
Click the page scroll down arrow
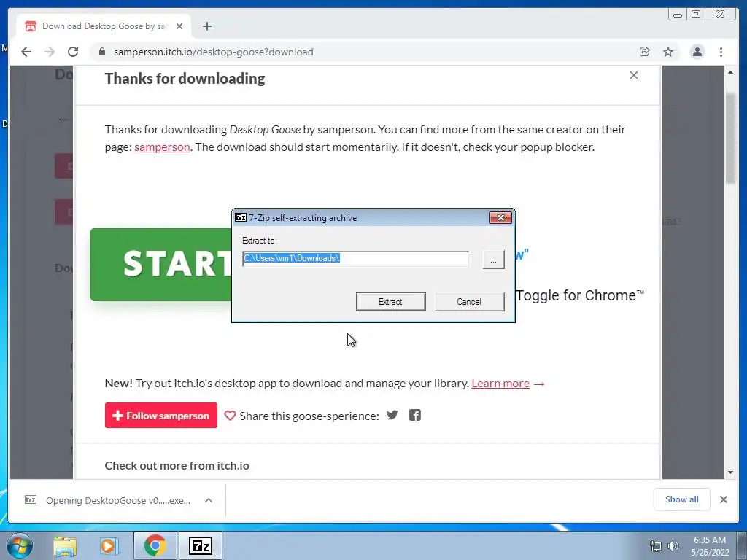[x=731, y=472]
